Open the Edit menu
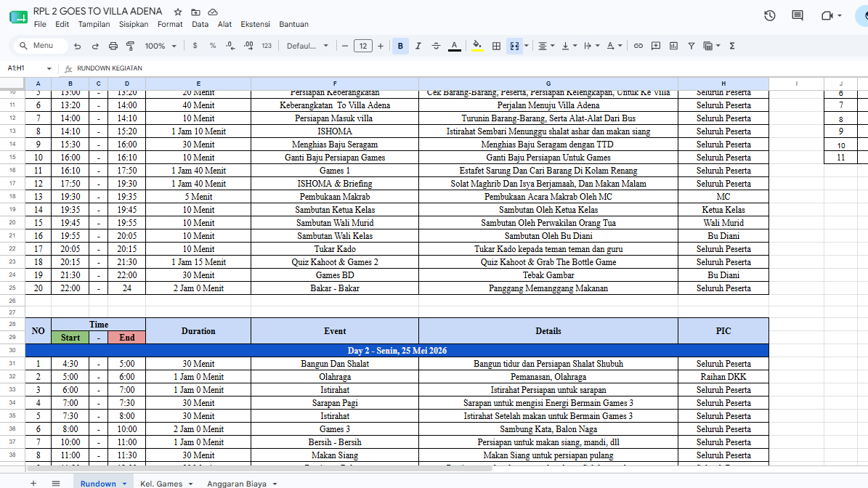Screen dimensions: 868x488 coord(62,25)
